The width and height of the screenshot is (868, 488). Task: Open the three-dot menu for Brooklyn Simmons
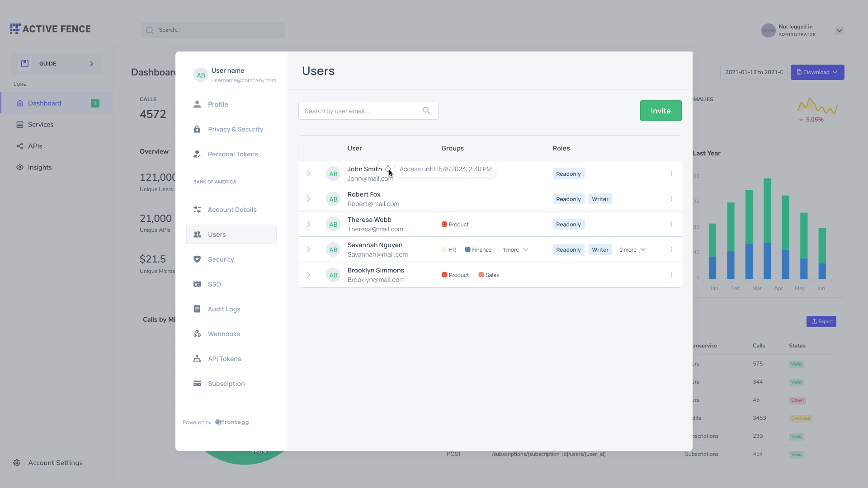click(x=671, y=275)
